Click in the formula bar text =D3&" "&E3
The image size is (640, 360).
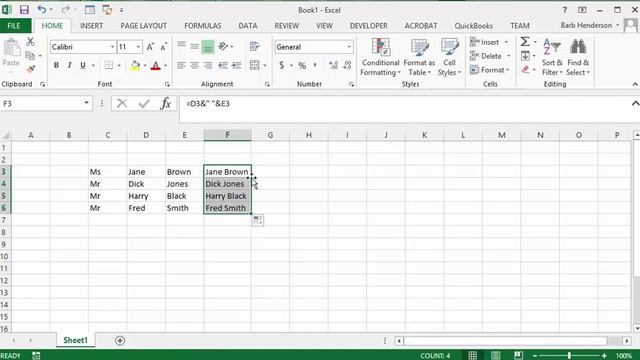pyautogui.click(x=208, y=104)
